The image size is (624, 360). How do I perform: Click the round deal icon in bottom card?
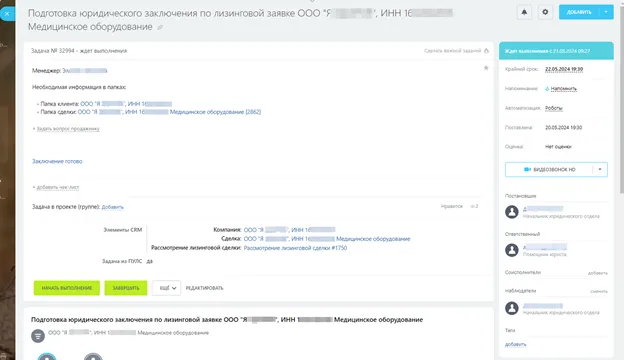click(38, 336)
